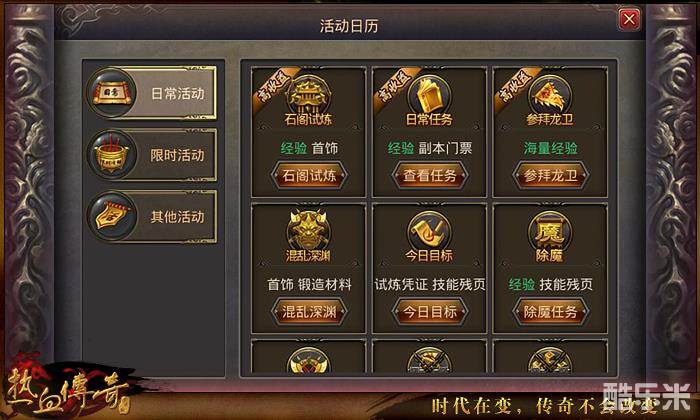
Task: Open the 其他活动 tab
Action: click(152, 216)
